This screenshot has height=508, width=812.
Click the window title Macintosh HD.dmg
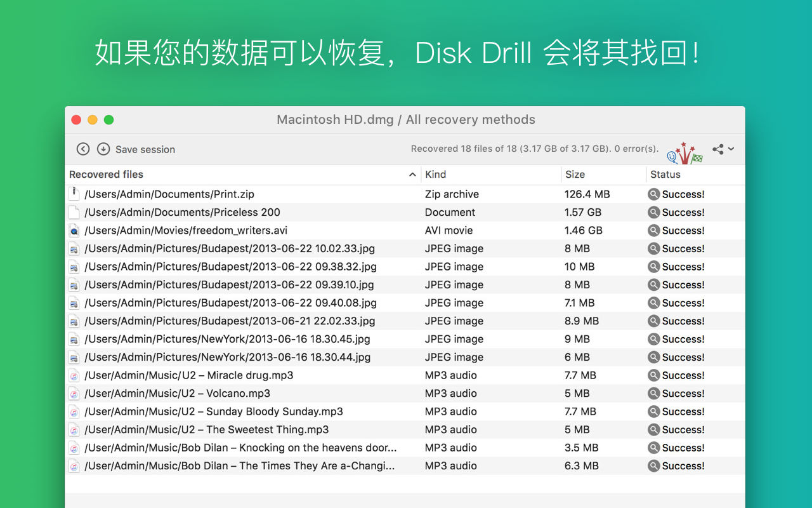[406, 119]
